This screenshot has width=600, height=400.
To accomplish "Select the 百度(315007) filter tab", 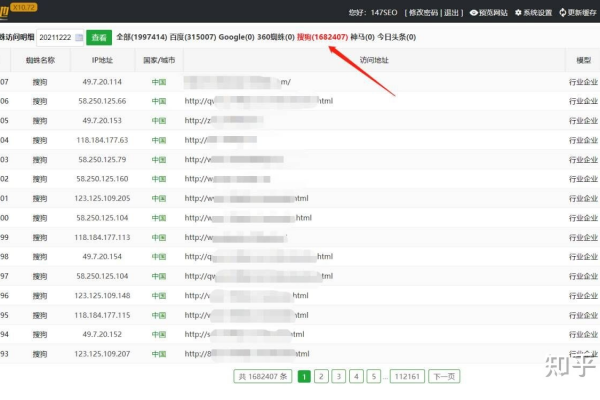I will [190, 37].
